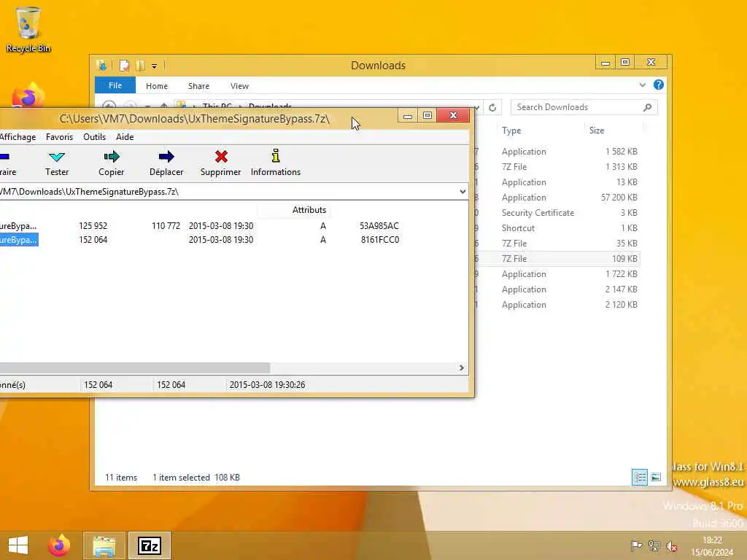Screen dimensions: 747x560
Task: Select the Application row sized 1 722 KB
Action: [557, 274]
